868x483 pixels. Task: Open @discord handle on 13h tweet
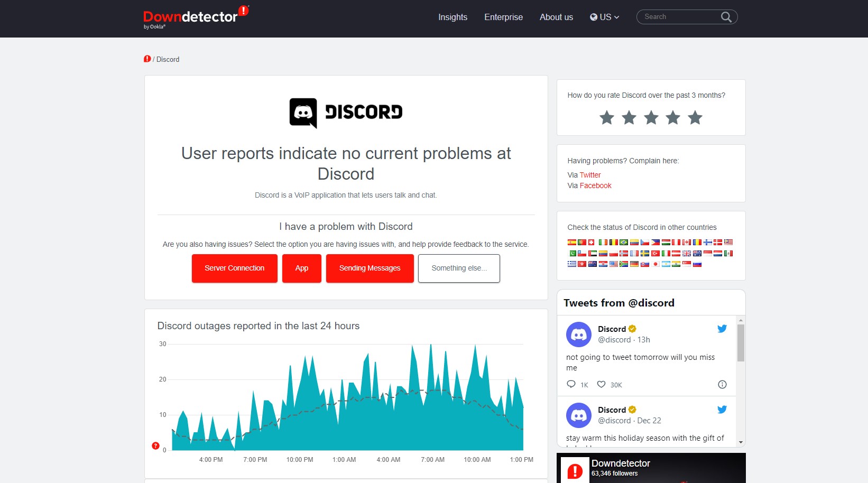(x=614, y=340)
